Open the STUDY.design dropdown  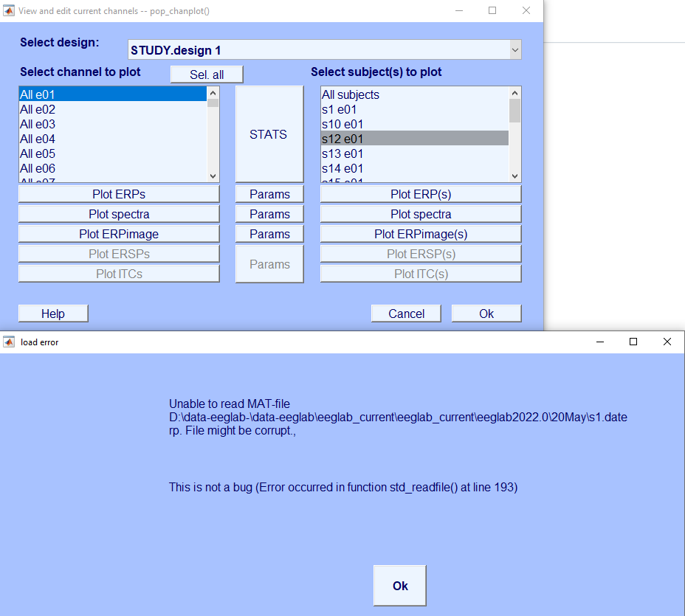[x=514, y=49]
